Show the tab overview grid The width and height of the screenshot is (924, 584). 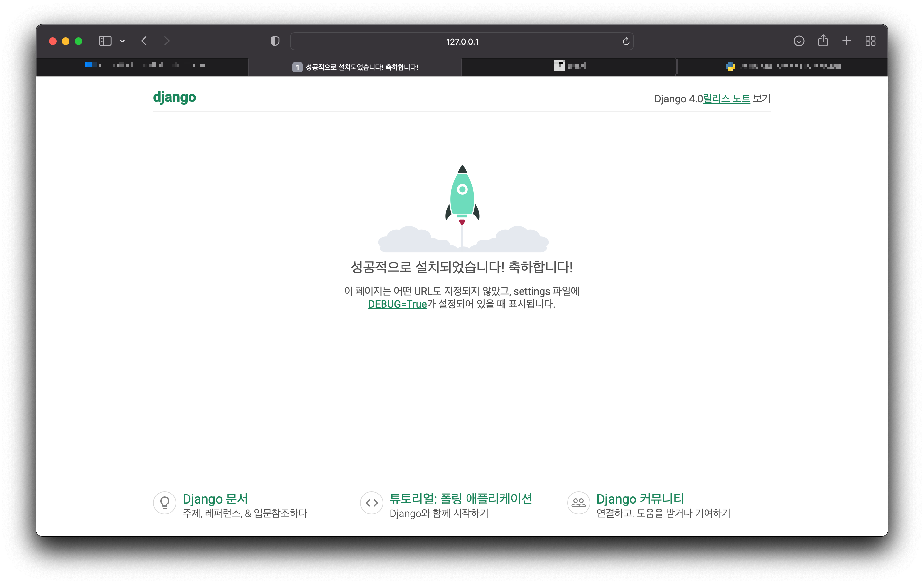pos(870,41)
